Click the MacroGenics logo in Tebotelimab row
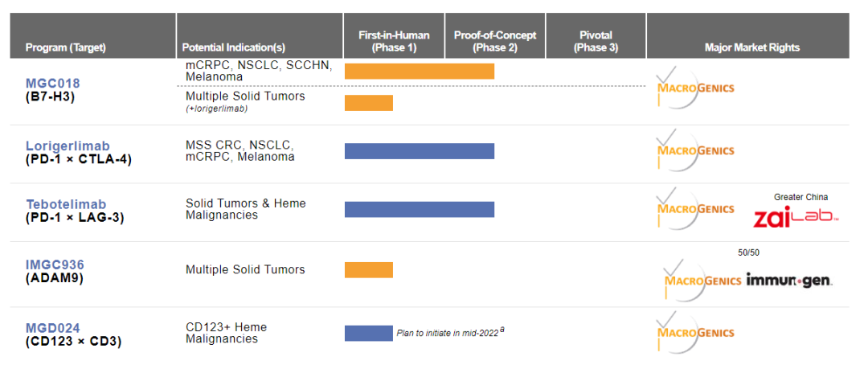The image size is (868, 365). pyautogui.click(x=694, y=208)
